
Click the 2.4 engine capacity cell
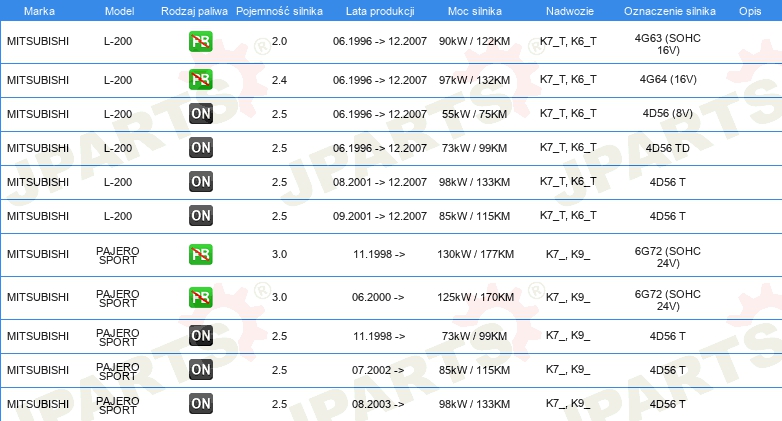tap(279, 80)
